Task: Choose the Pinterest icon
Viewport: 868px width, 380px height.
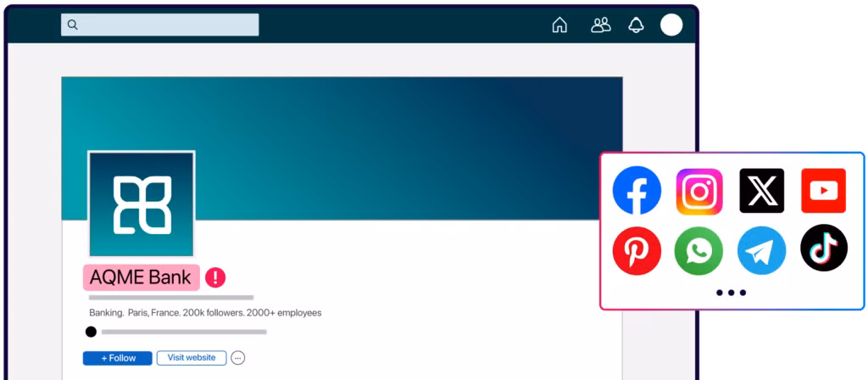Action: 637,251
